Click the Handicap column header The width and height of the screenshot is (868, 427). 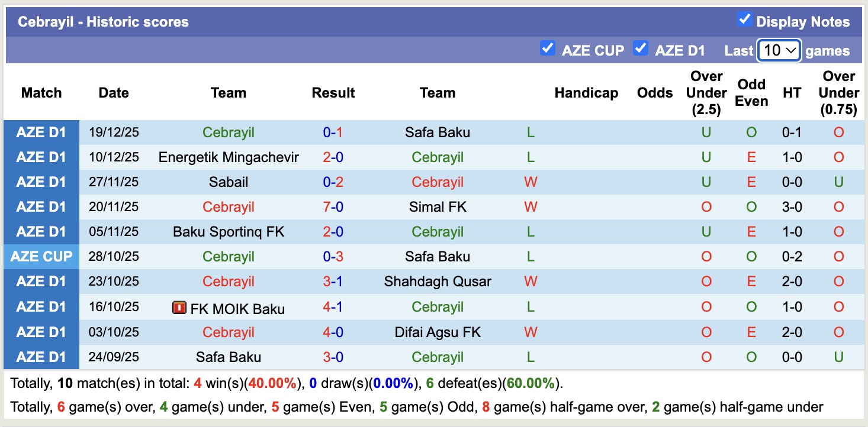click(586, 93)
